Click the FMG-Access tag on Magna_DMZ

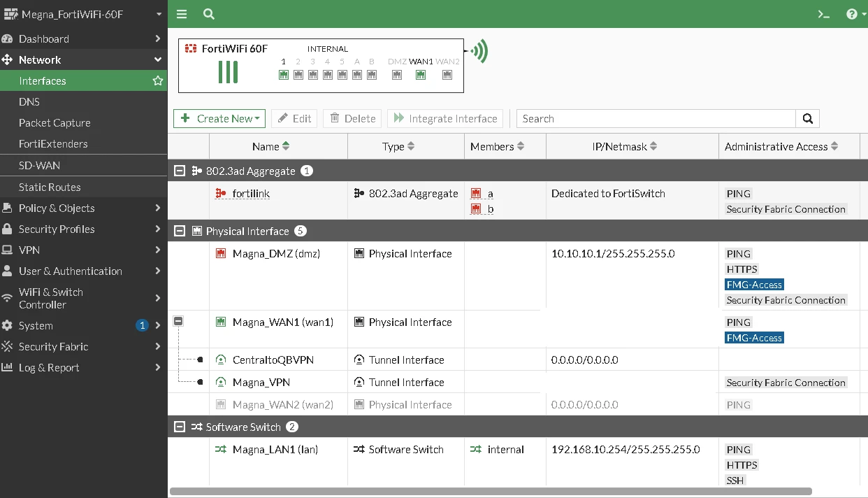[x=754, y=285]
